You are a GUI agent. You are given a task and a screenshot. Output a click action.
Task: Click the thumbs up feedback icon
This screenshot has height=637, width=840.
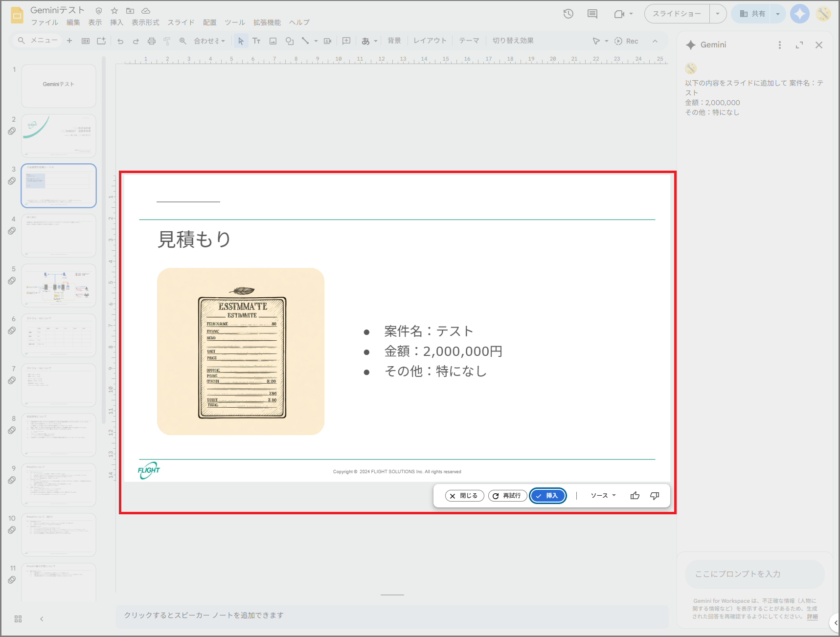pos(635,496)
